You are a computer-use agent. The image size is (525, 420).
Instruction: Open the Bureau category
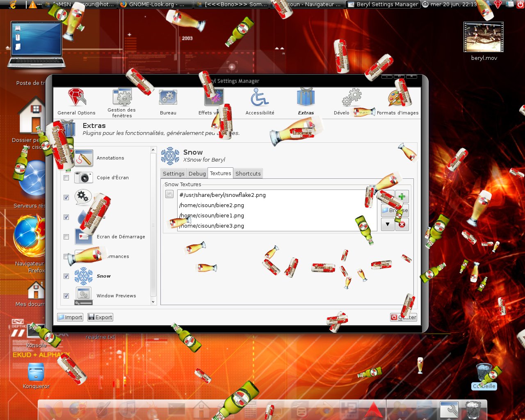coord(168,102)
